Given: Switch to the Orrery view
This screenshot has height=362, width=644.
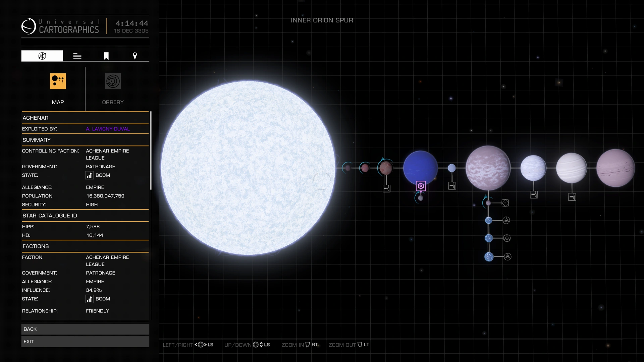Looking at the screenshot, I should pyautogui.click(x=113, y=81).
